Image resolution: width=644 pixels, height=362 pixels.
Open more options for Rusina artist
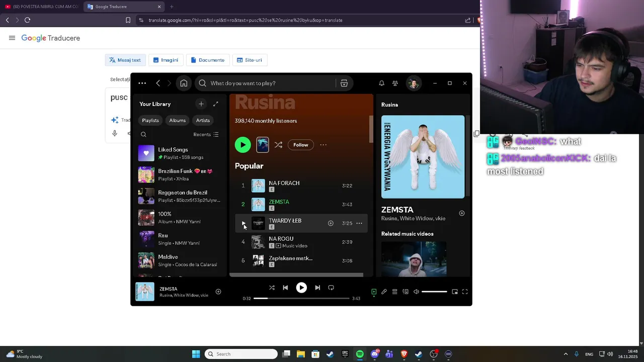pyautogui.click(x=324, y=145)
